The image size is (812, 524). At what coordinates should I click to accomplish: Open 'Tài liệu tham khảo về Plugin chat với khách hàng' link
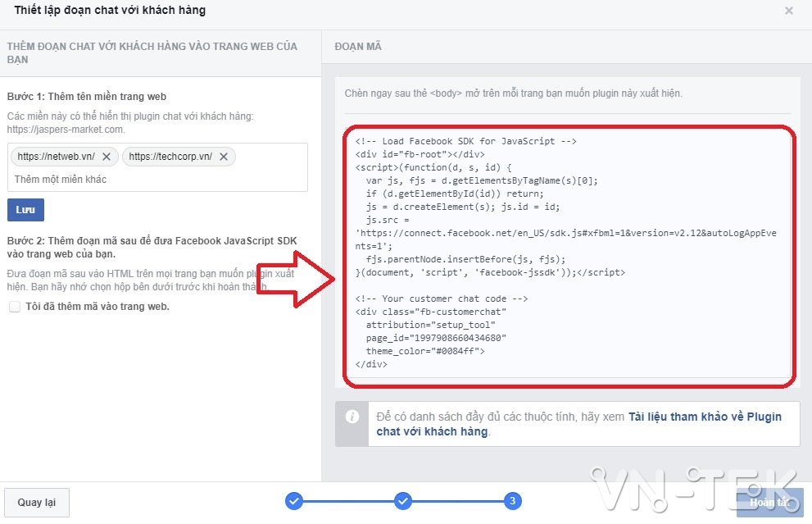tap(579, 424)
